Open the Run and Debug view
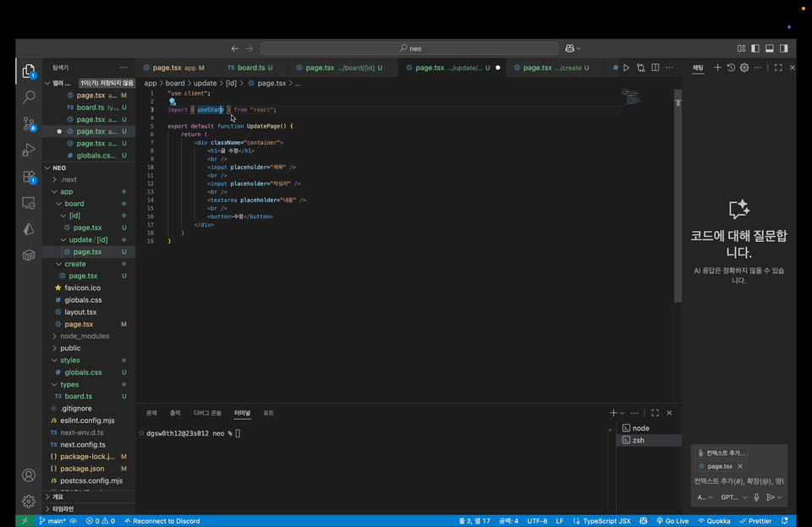This screenshot has height=527, width=812. coord(29,150)
